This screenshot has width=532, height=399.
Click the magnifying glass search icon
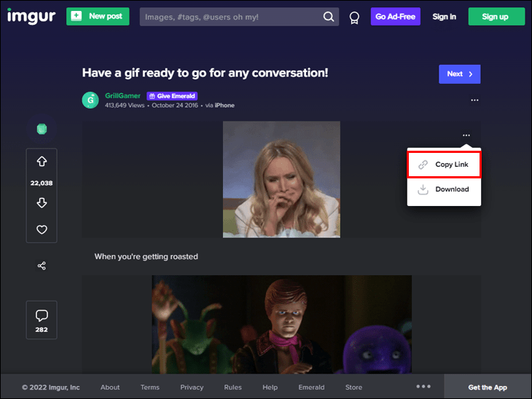point(329,17)
